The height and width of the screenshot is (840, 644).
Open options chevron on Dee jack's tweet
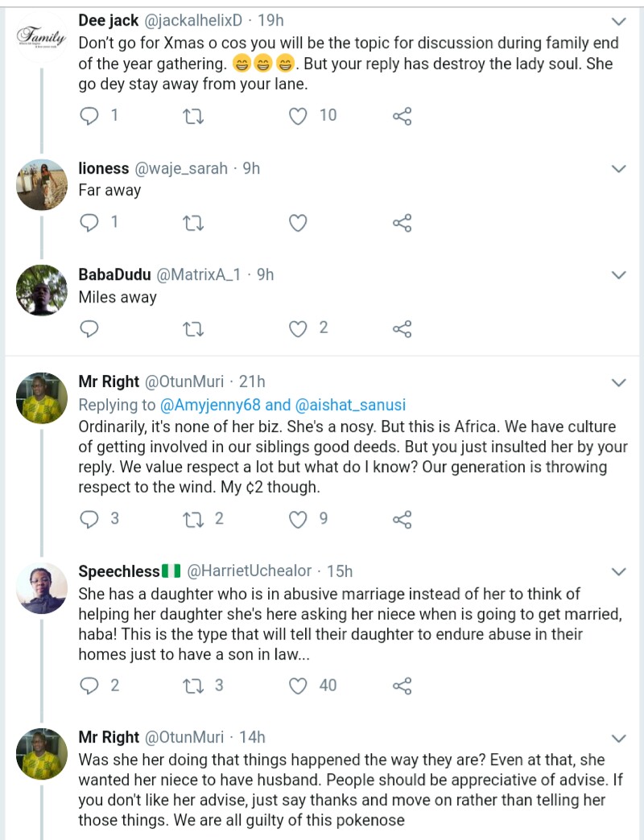pos(619,21)
